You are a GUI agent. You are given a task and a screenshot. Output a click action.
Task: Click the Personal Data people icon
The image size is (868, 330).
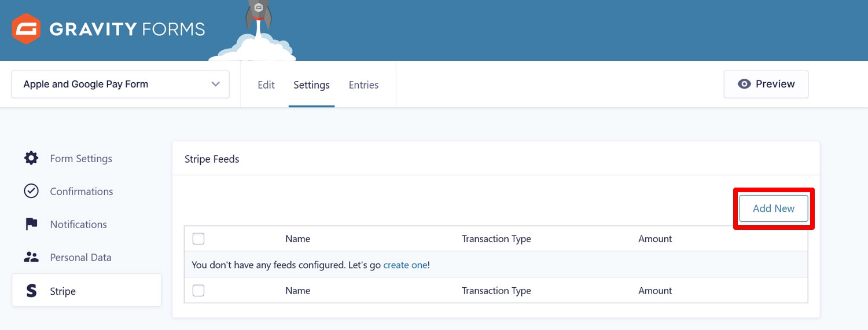click(x=31, y=257)
